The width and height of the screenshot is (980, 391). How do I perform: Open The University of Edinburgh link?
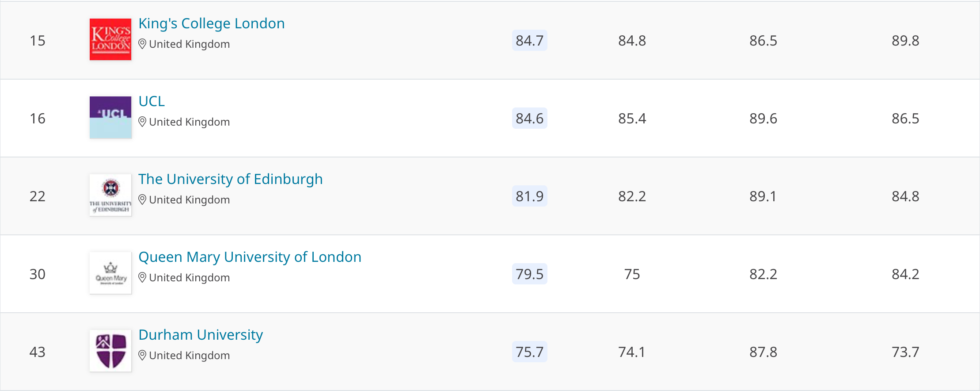pyautogui.click(x=230, y=179)
